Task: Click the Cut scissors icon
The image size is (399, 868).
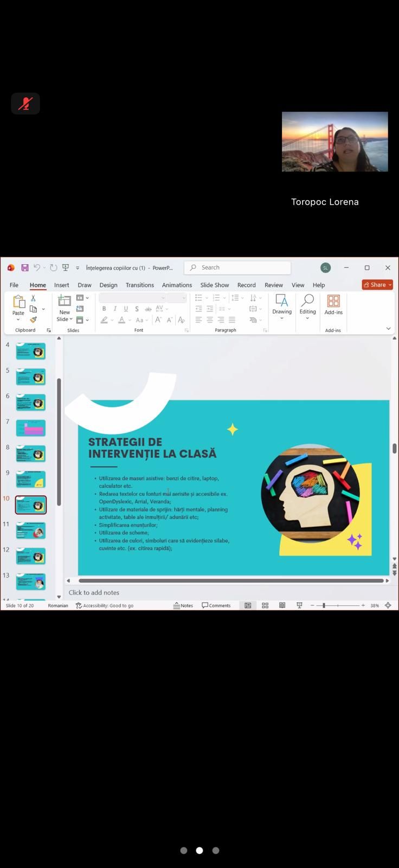Action: pos(33,298)
